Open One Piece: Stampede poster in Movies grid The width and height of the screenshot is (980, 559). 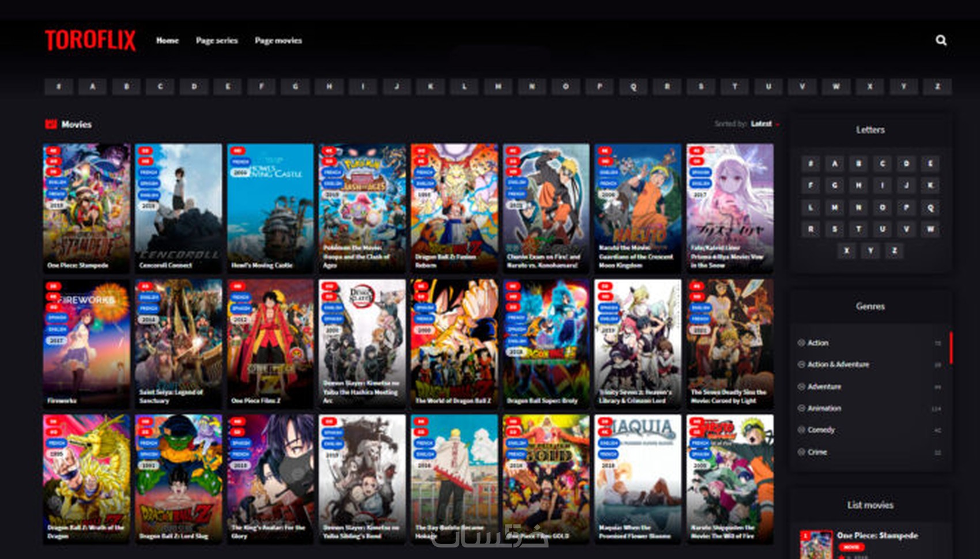(86, 209)
